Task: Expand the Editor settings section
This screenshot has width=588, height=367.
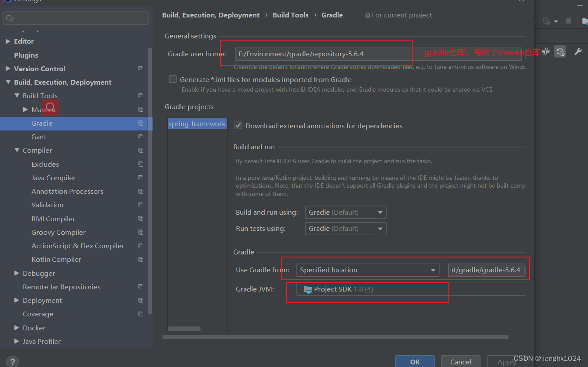Action: click(8, 41)
